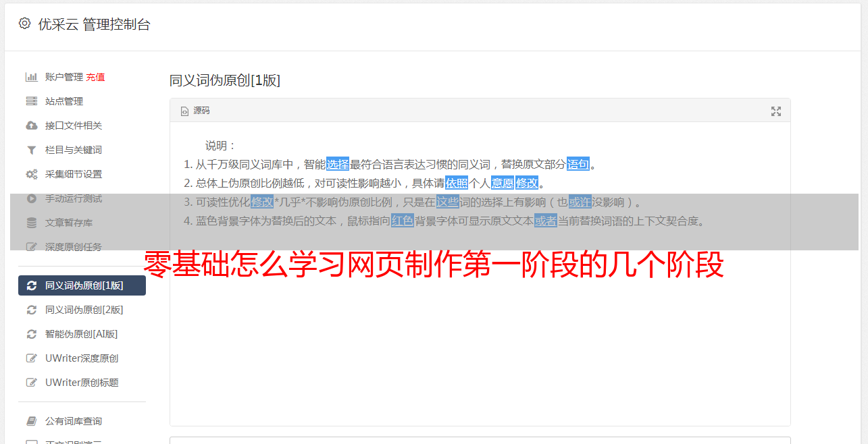Screen dimensions: 868x444
Task: Click the 采集细节设置 gears icon
Action: [31, 174]
